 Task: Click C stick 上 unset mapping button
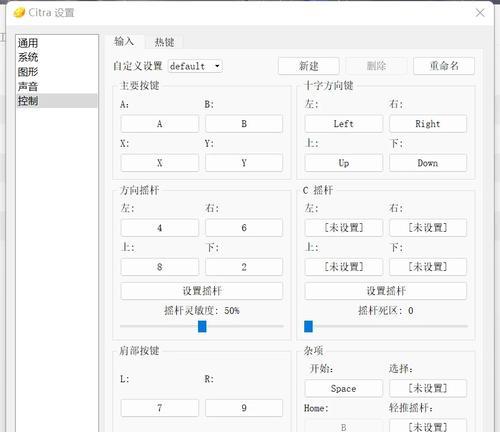tap(344, 267)
